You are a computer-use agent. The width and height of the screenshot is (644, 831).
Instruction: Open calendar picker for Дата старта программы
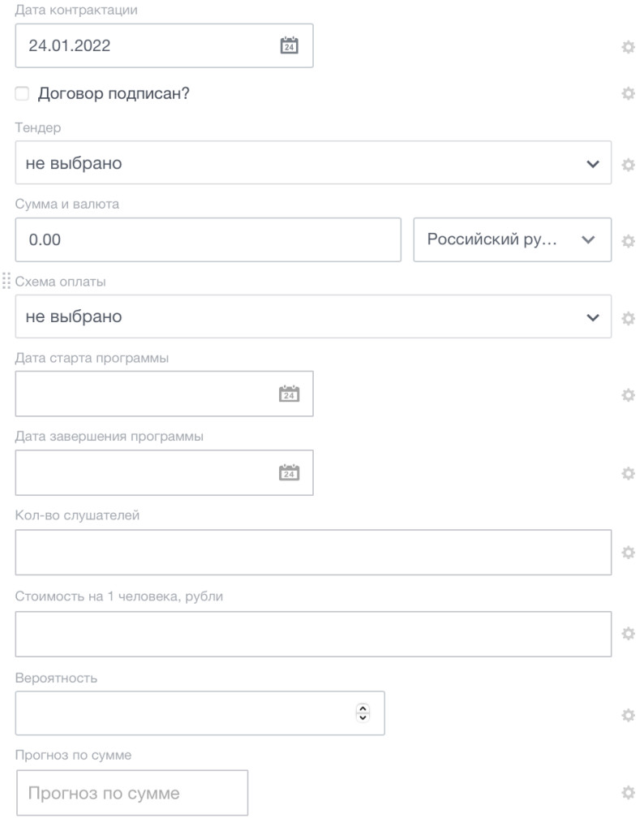[x=289, y=394]
